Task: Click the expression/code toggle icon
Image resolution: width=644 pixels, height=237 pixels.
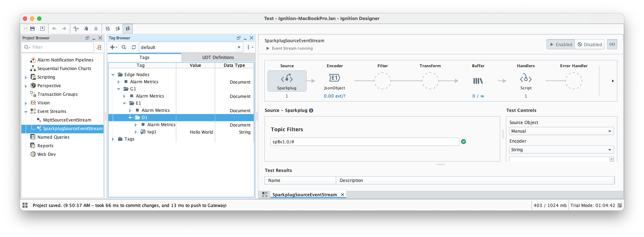Action: tap(612, 44)
